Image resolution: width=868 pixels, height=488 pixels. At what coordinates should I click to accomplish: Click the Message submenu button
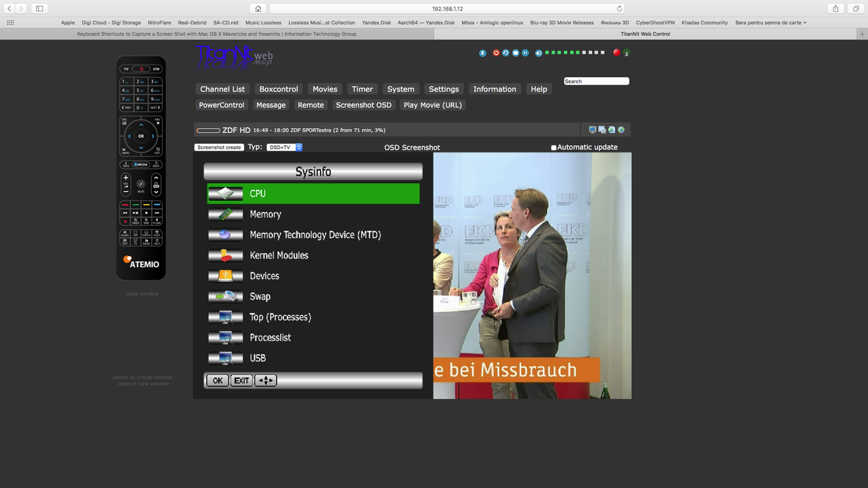coord(271,105)
